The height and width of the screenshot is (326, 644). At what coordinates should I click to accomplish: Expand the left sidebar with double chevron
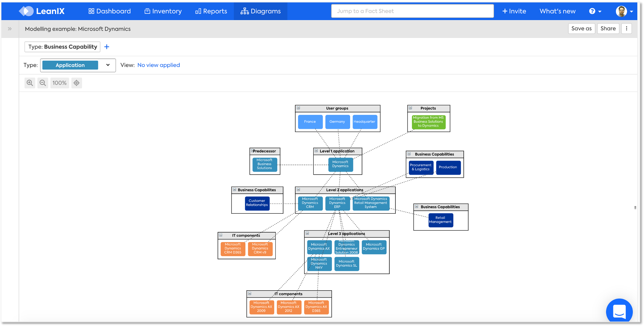coord(10,29)
